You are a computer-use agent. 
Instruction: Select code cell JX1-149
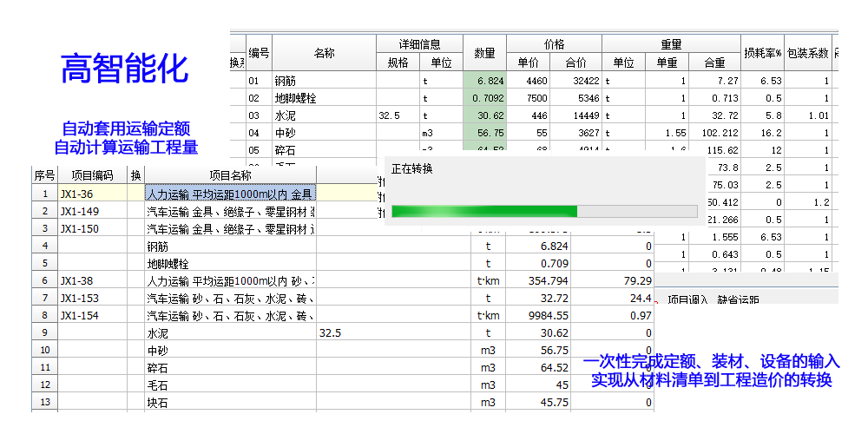point(93,211)
